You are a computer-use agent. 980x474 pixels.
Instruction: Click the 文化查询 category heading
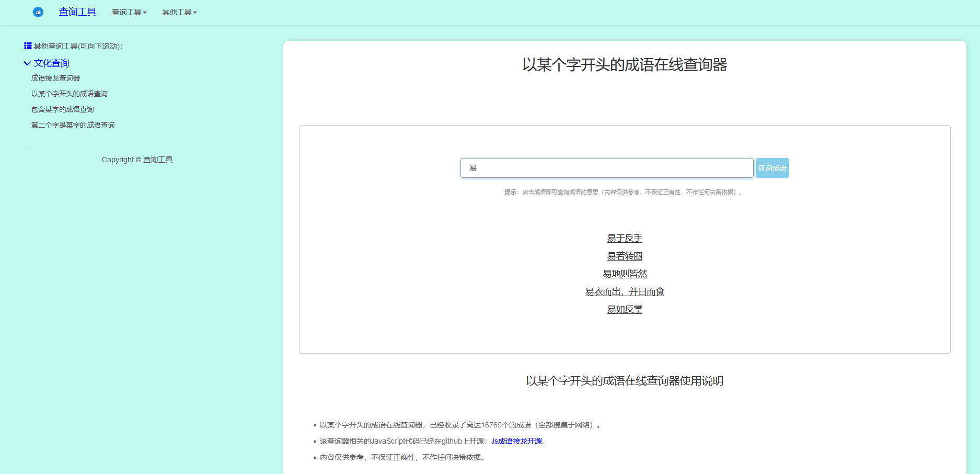tap(51, 63)
